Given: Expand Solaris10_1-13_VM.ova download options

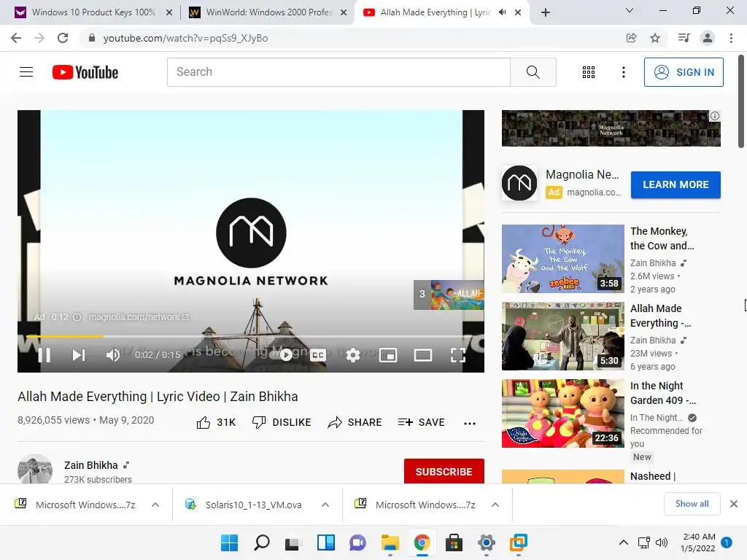Looking at the screenshot, I should [x=325, y=505].
